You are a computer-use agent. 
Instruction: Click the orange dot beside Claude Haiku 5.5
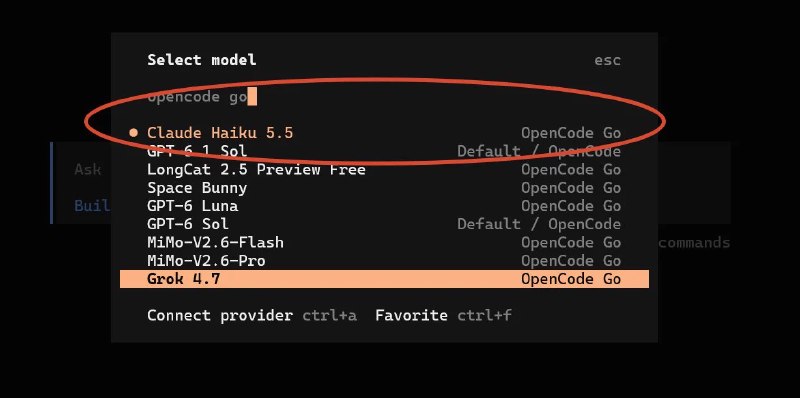[x=134, y=133]
